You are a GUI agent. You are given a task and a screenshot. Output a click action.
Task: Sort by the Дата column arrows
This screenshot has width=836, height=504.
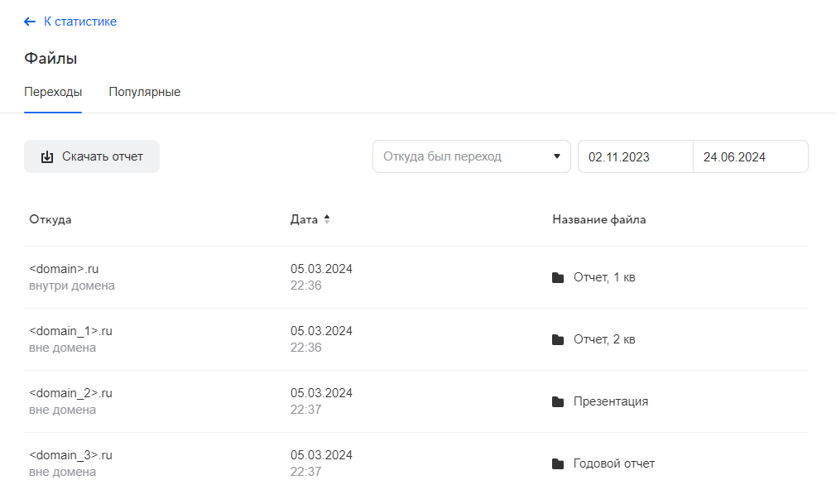coord(327,219)
